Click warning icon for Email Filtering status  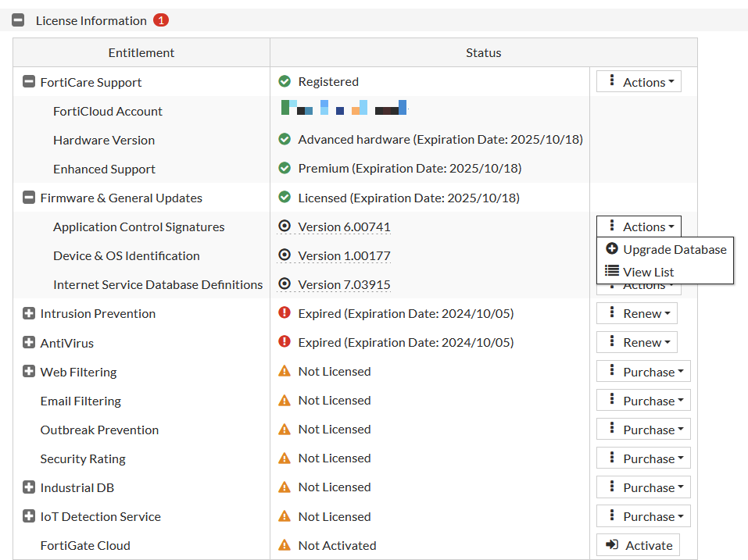click(x=285, y=400)
